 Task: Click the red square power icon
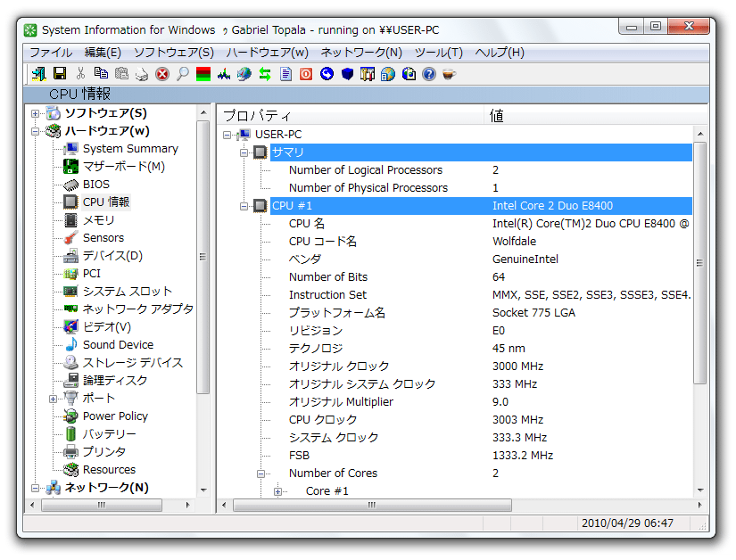pos(306,74)
